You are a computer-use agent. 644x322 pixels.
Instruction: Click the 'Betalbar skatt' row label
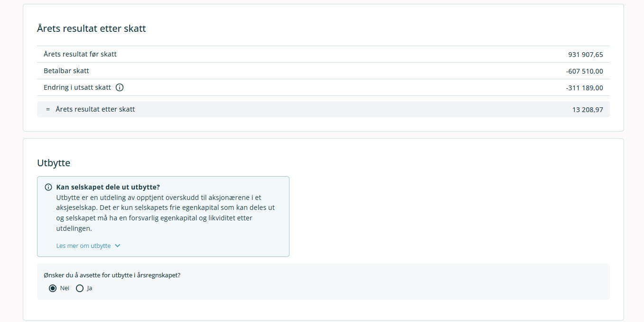click(x=66, y=71)
